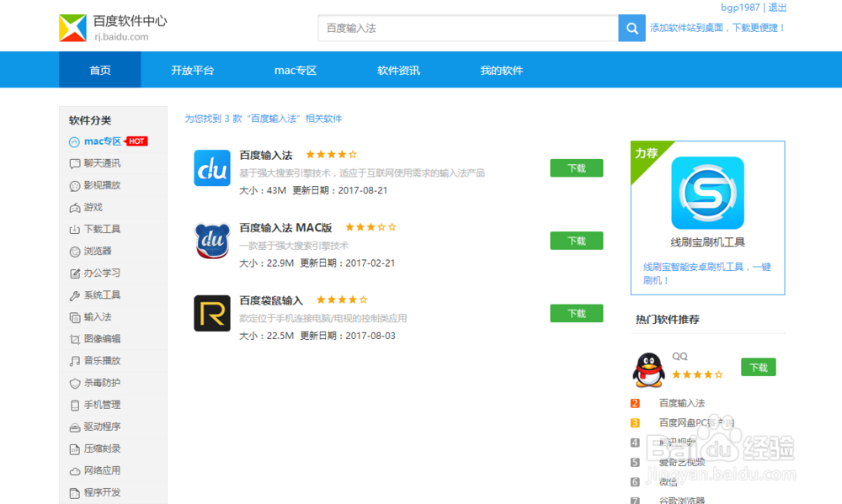The width and height of the screenshot is (842, 504).
Task: Download 百度输入法 with its 下载 button
Action: coord(576,167)
